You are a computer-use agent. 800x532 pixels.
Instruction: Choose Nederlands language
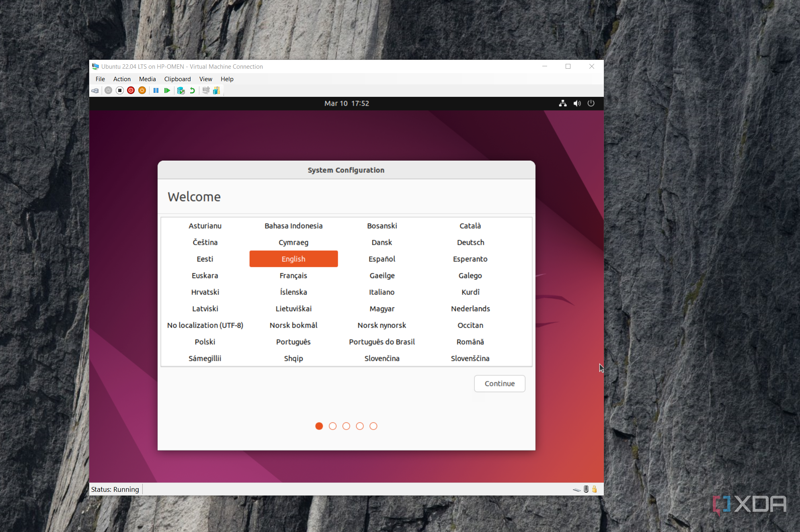coord(470,309)
